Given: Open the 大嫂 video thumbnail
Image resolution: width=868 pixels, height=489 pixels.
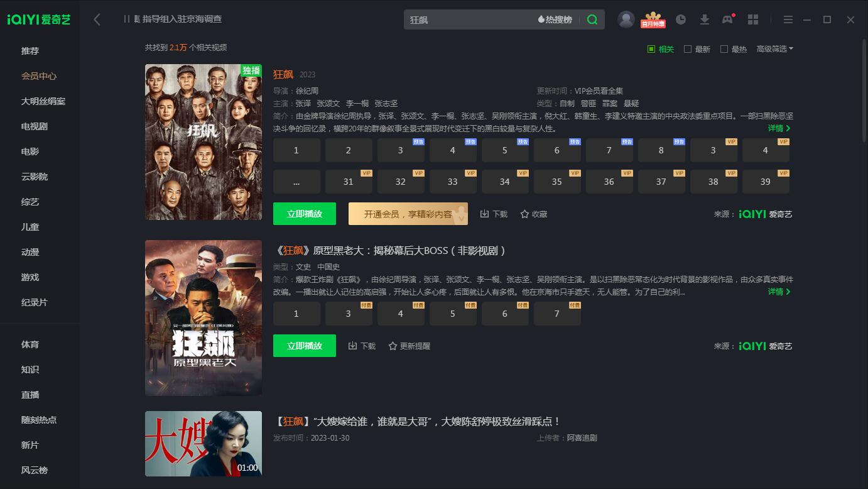Looking at the screenshot, I should [x=203, y=444].
